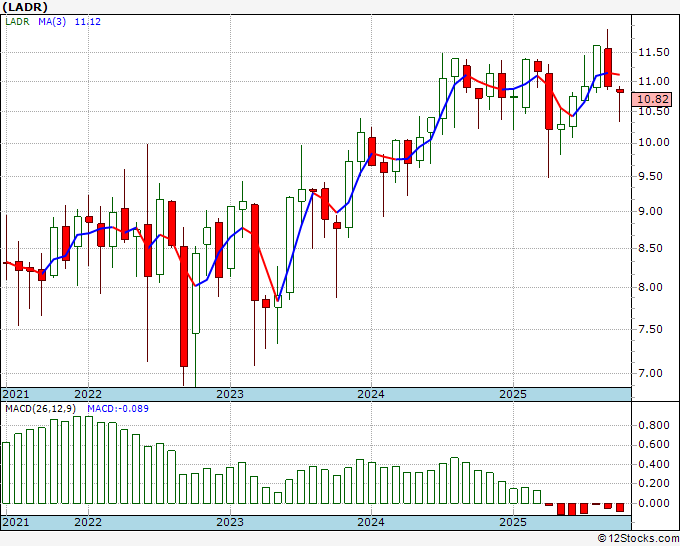This screenshot has width=680, height=546.
Task: Click 2025 on the MACD timeline
Action: 513,522
